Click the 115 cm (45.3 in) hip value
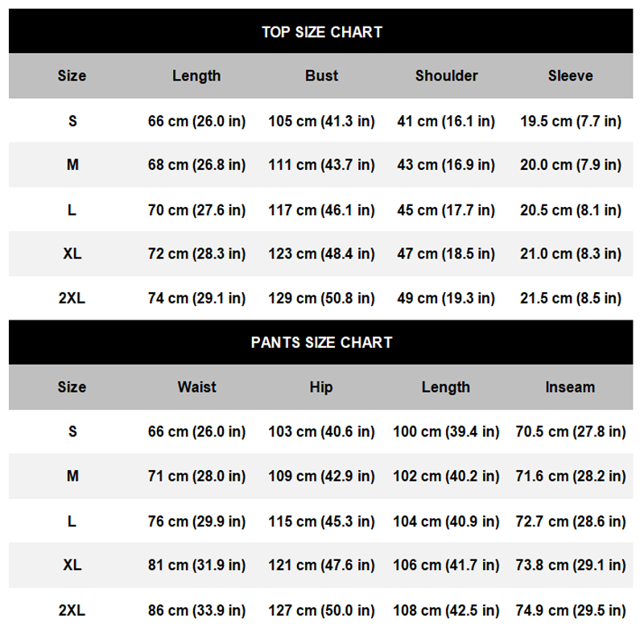 click(321, 521)
